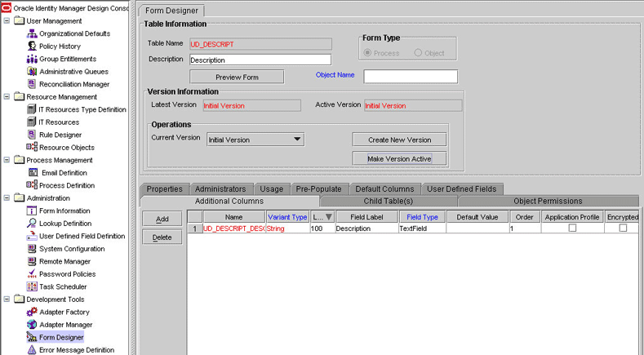The width and height of the screenshot is (644, 355).
Task: Click the UD_DESCRIPT_DESC name cell
Action: (234, 229)
